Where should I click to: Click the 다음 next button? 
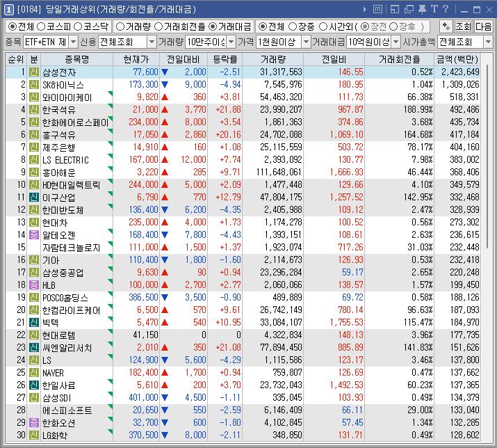[483, 26]
